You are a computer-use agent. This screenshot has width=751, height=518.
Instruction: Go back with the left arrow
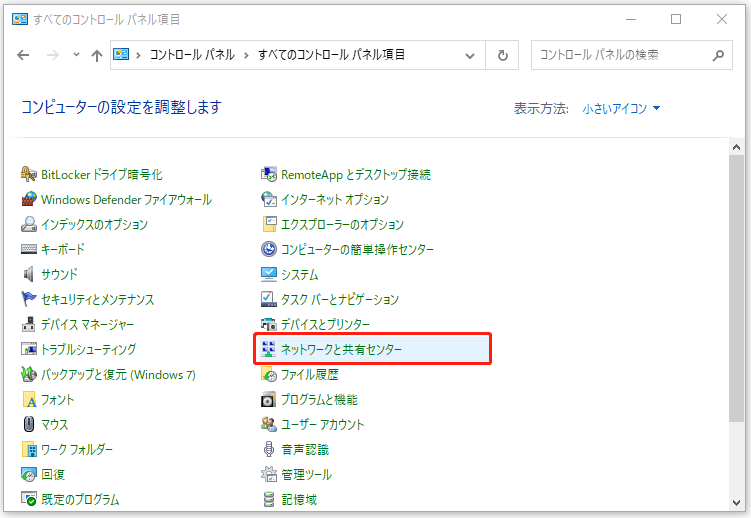(x=23, y=56)
